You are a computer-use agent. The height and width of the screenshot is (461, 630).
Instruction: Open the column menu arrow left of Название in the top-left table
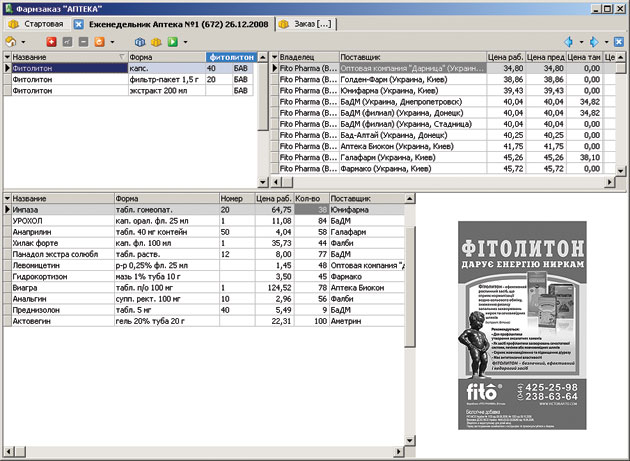pos(7,57)
